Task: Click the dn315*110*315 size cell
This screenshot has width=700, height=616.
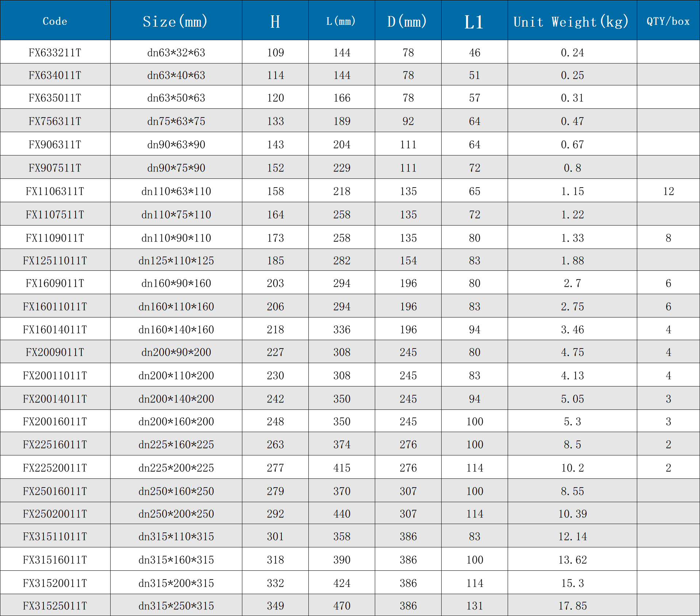Action: click(176, 536)
